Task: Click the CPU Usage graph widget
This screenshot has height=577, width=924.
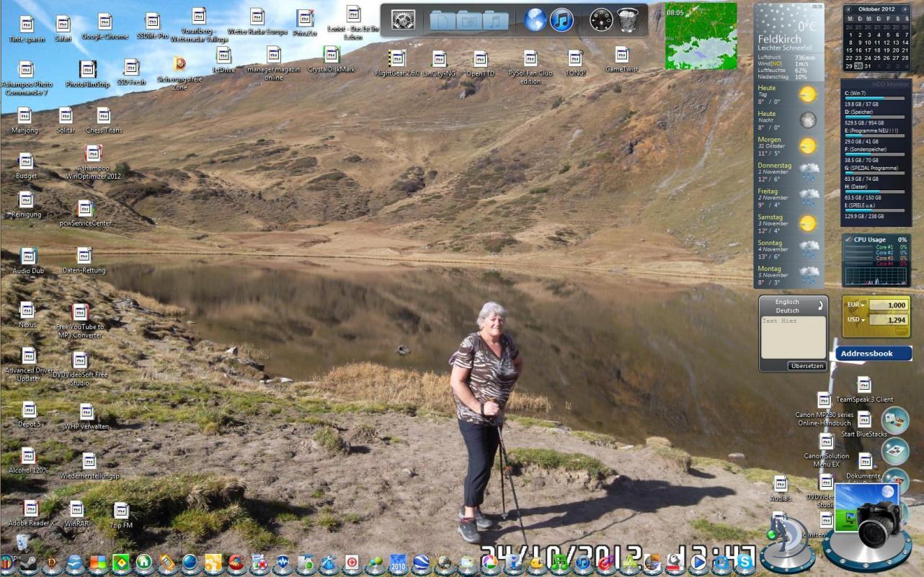Action: [876, 261]
